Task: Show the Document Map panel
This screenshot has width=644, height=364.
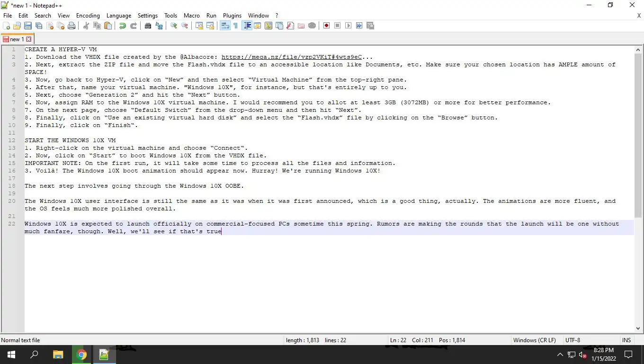Action: 268,26
